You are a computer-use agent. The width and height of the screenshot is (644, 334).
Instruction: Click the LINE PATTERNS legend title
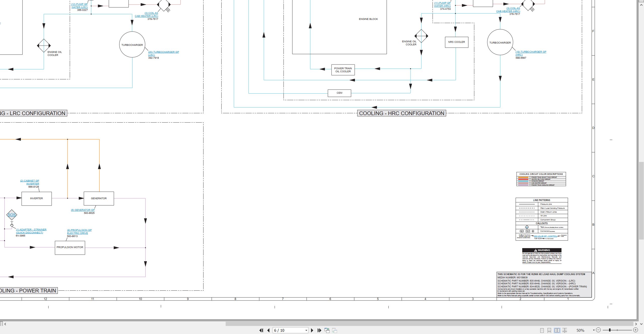(542, 200)
